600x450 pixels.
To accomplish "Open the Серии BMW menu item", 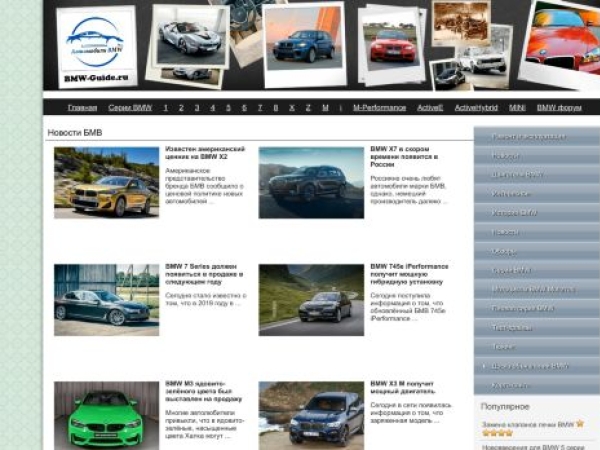I will tap(130, 108).
